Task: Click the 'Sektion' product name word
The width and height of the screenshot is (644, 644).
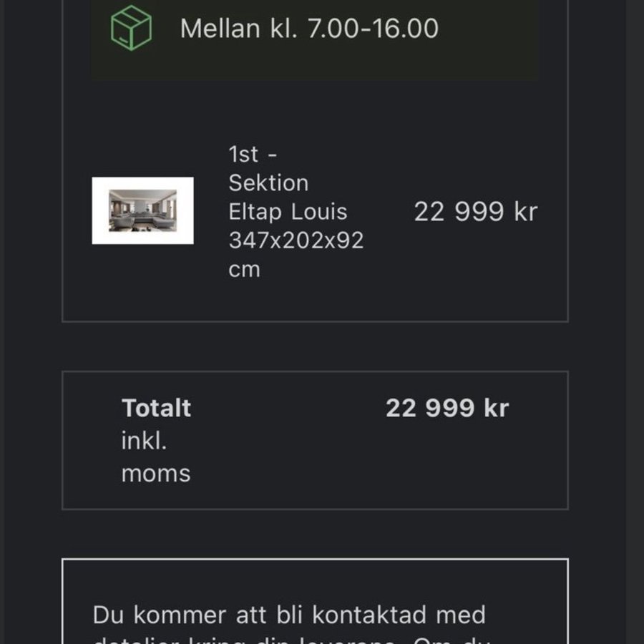Action: coord(268,183)
